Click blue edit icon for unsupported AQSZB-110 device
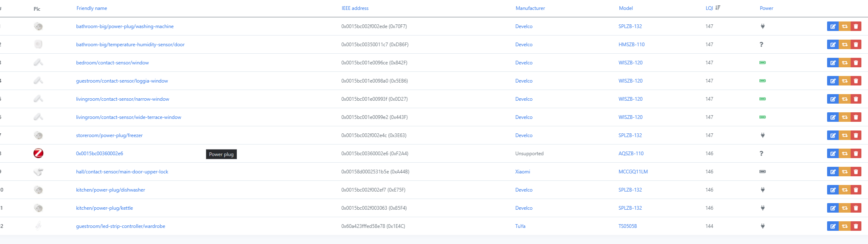This screenshot has height=244, width=868. click(x=832, y=154)
